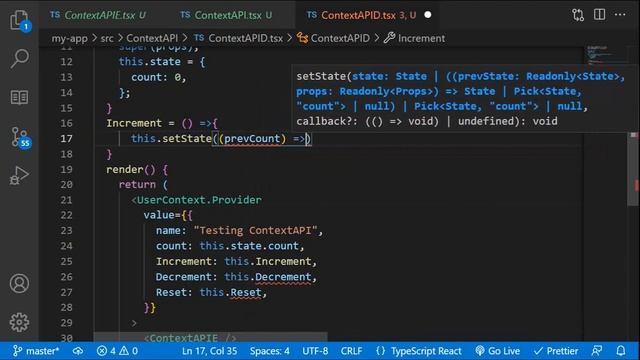Click the ContextAPIE tag on line 30

pos(189,338)
